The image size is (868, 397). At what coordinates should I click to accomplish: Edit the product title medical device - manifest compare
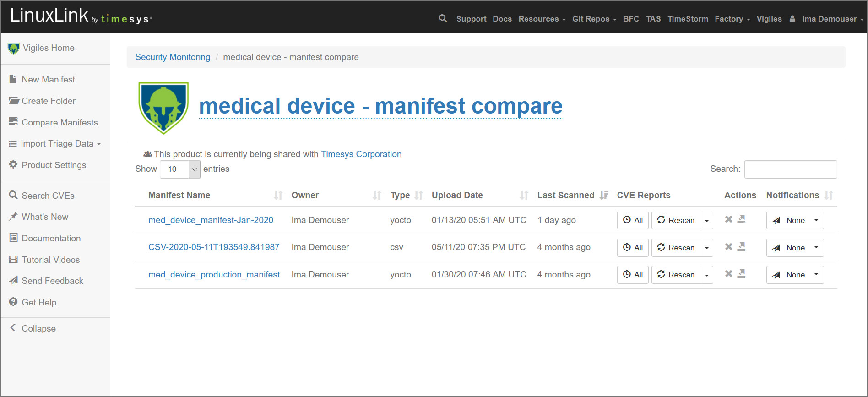coord(380,106)
